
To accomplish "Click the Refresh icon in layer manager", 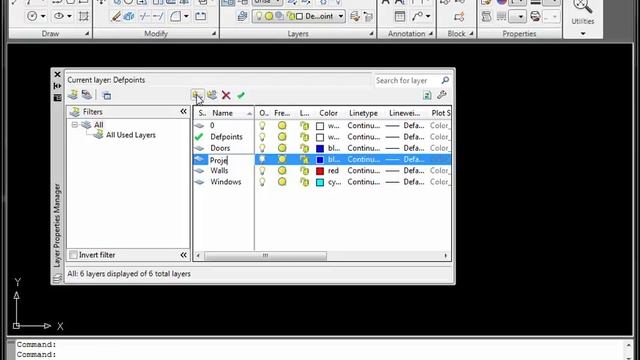I will tap(427, 95).
